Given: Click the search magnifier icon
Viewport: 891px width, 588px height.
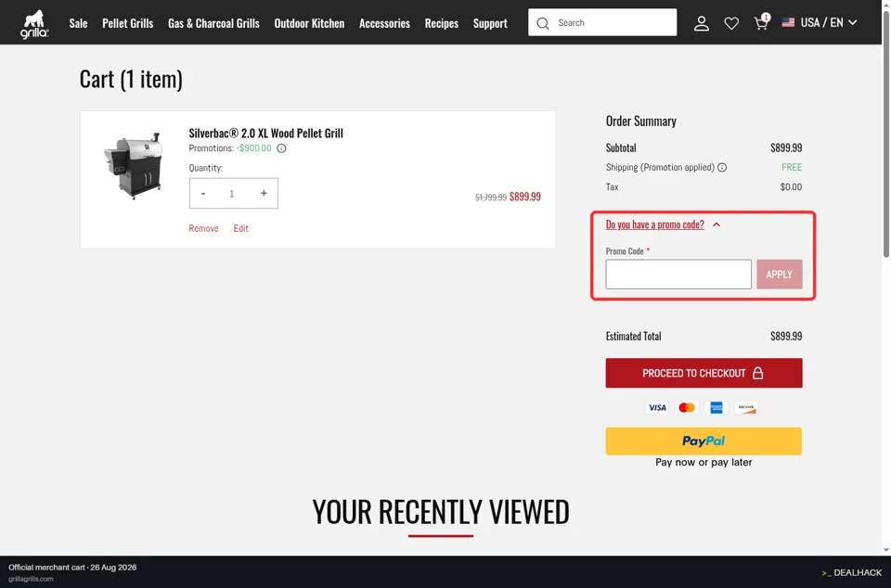Looking at the screenshot, I should [x=543, y=23].
